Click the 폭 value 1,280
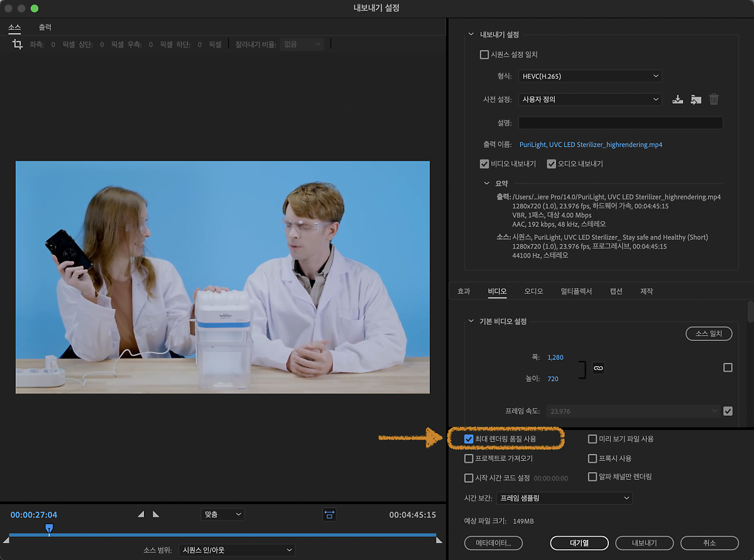Screen dimensions: 754x560 tap(555, 357)
